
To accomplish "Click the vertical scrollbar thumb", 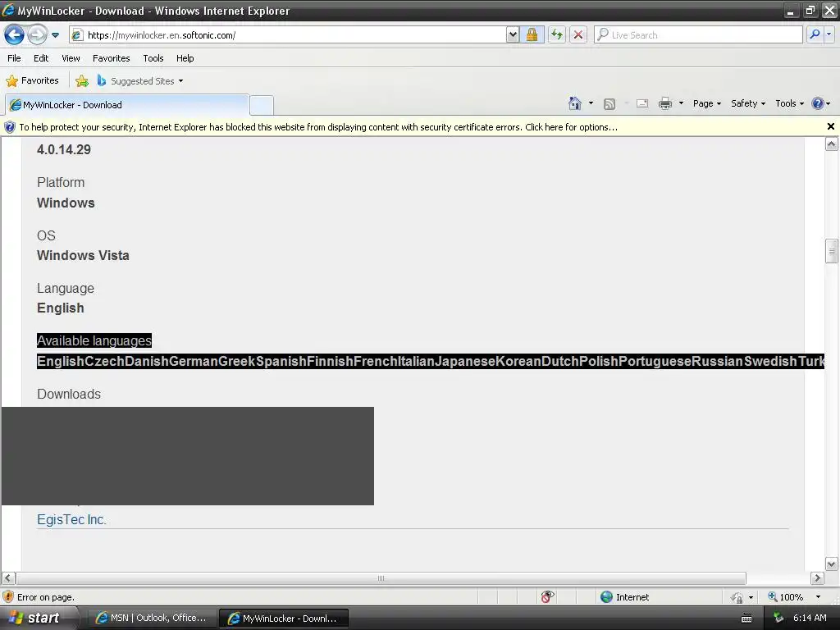I will tap(832, 251).
